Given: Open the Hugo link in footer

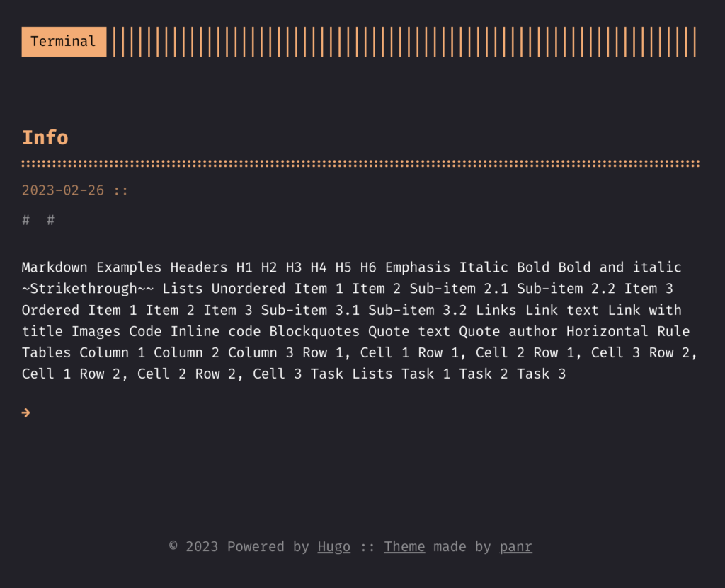Looking at the screenshot, I should pos(334,547).
